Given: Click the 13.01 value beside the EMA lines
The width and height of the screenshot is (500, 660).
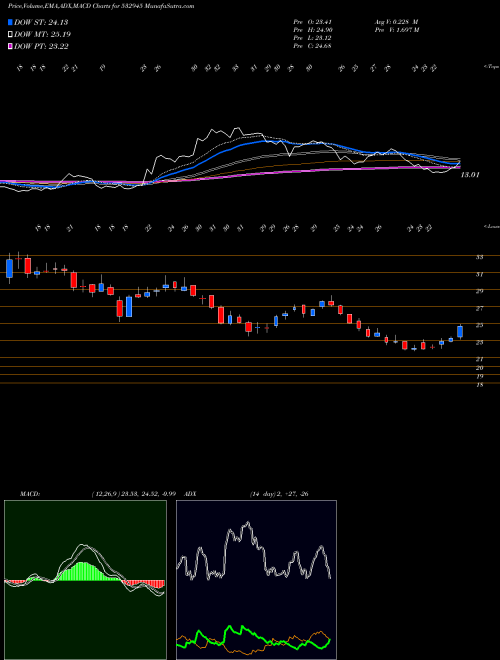Looking at the screenshot, I should (x=470, y=175).
